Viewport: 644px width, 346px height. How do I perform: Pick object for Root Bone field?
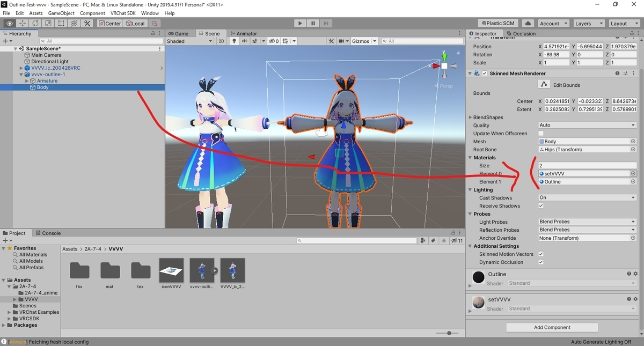pyautogui.click(x=633, y=150)
